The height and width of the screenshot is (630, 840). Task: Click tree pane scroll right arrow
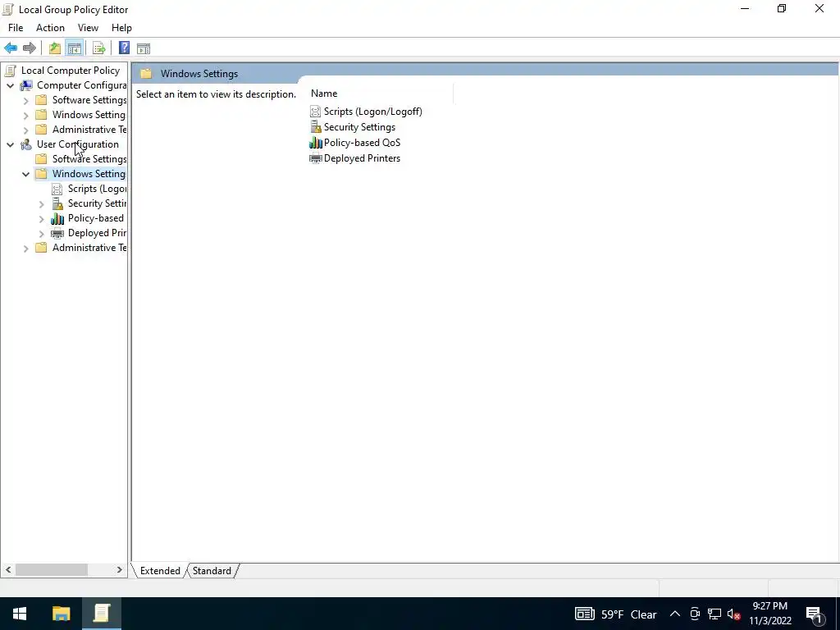pos(120,569)
